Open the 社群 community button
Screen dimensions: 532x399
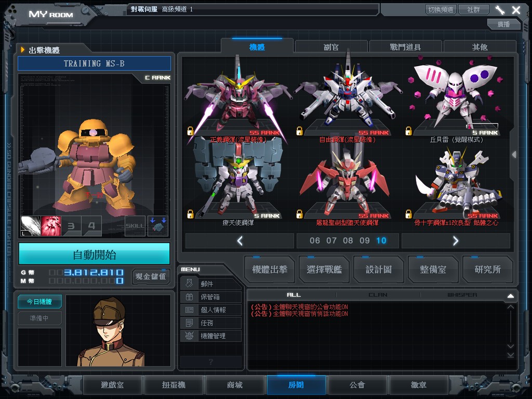coord(474,9)
